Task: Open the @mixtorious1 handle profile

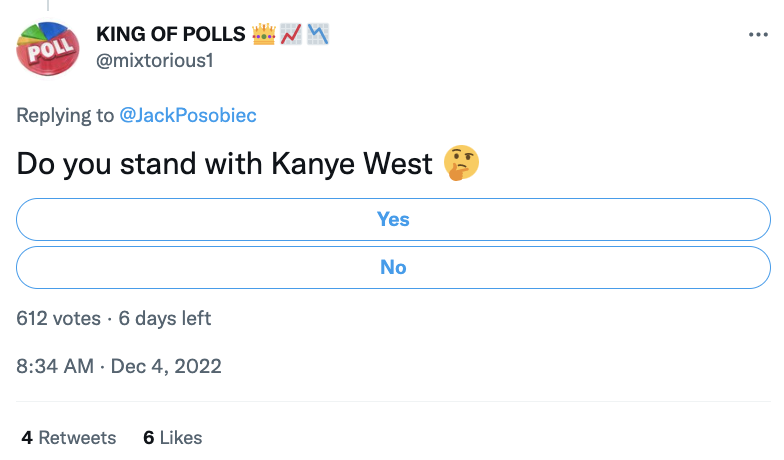Action: coord(154,60)
